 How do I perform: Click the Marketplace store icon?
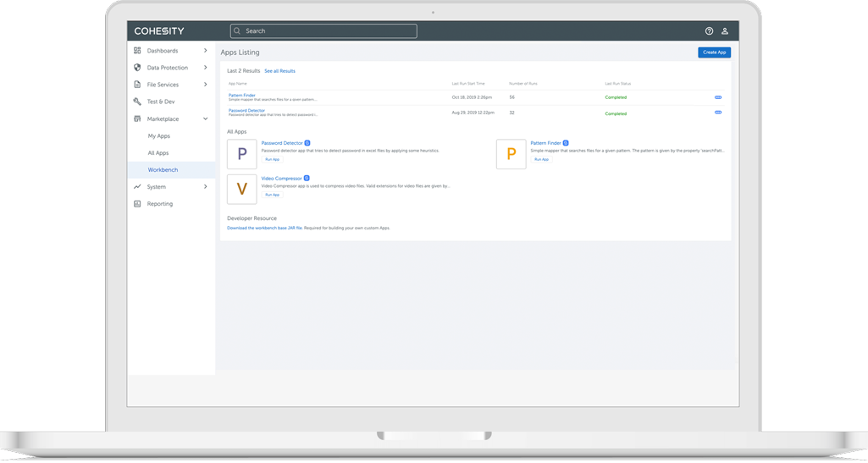tap(137, 119)
